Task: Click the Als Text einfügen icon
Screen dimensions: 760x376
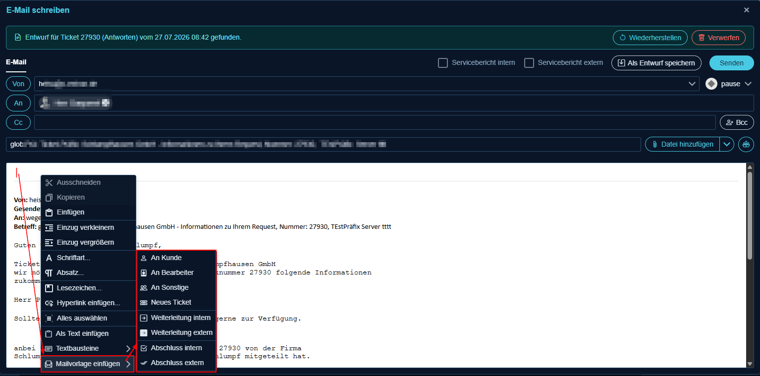Action: click(48, 334)
